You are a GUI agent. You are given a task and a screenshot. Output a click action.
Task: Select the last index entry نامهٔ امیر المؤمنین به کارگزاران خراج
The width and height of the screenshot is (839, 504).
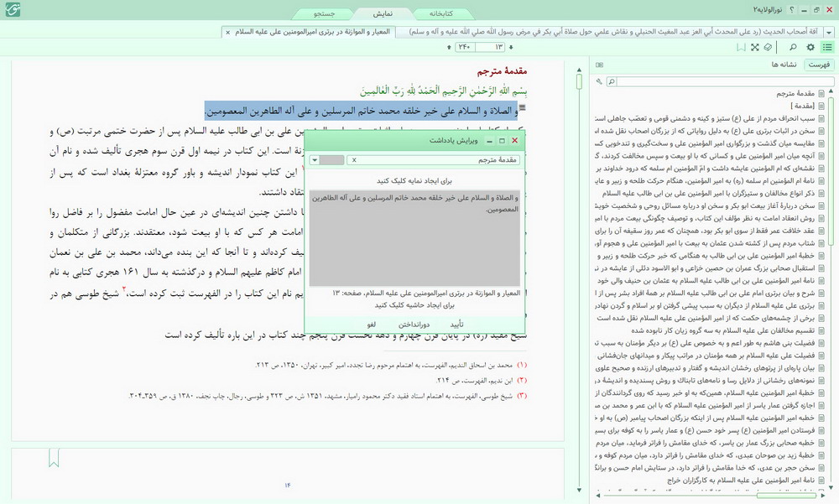pyautogui.click(x=741, y=481)
